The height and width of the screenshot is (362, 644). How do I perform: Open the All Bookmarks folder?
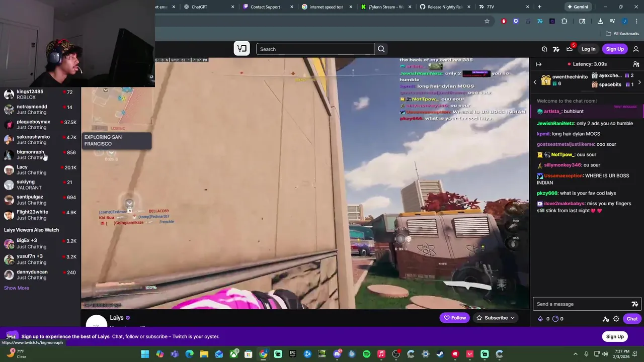coord(622,34)
